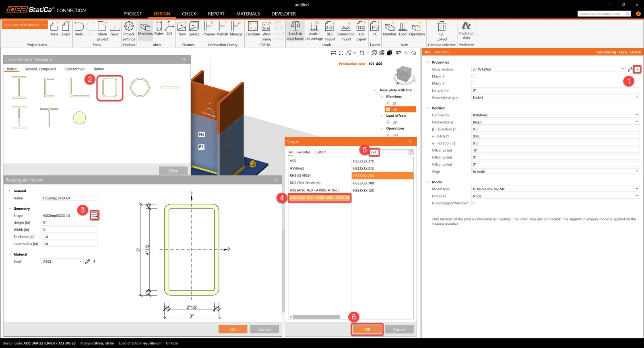Viewport: 644px width, 348px height.
Task: Export to IFC
Action: click(x=375, y=29)
